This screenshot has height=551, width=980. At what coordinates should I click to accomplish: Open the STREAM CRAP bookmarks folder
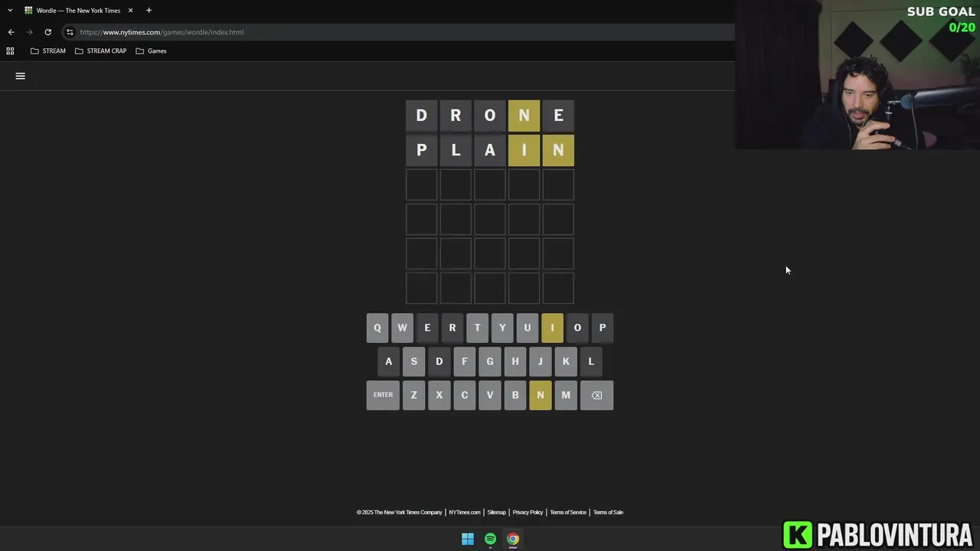coord(100,51)
